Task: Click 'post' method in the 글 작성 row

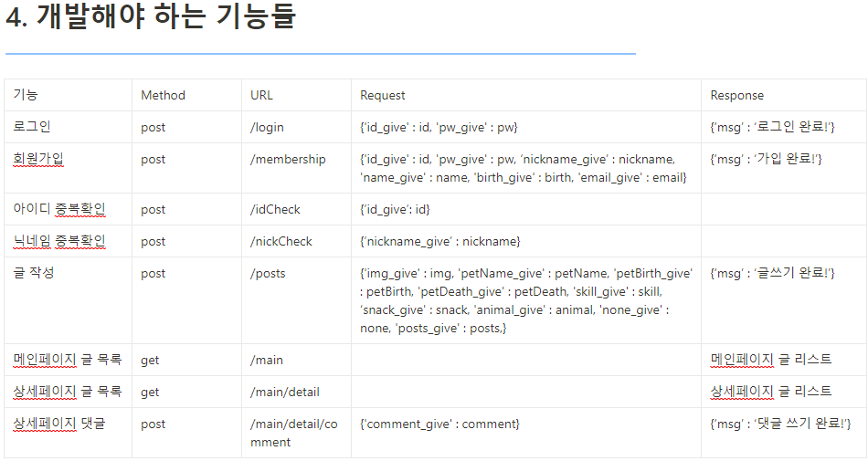Action: coord(153,274)
